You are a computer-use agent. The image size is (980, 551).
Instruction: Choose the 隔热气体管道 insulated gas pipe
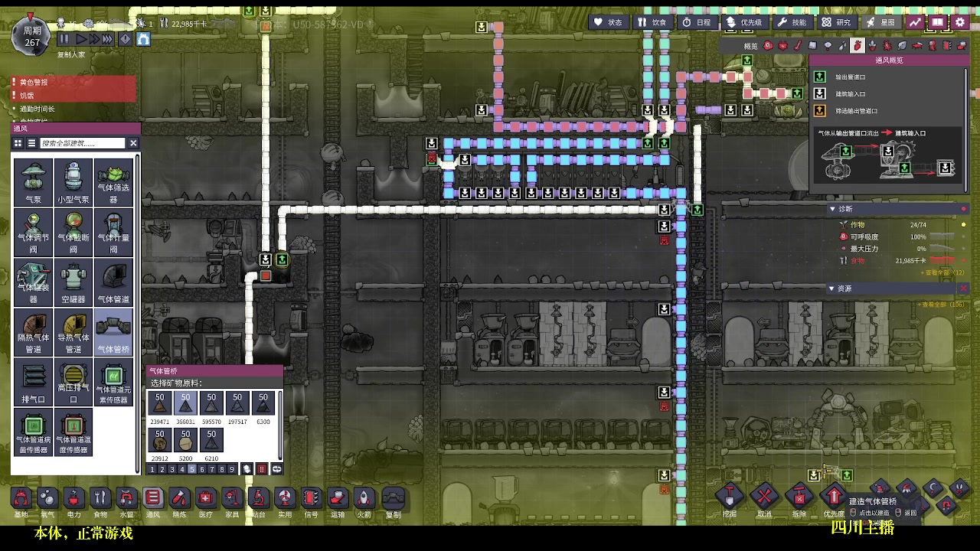pyautogui.click(x=34, y=332)
